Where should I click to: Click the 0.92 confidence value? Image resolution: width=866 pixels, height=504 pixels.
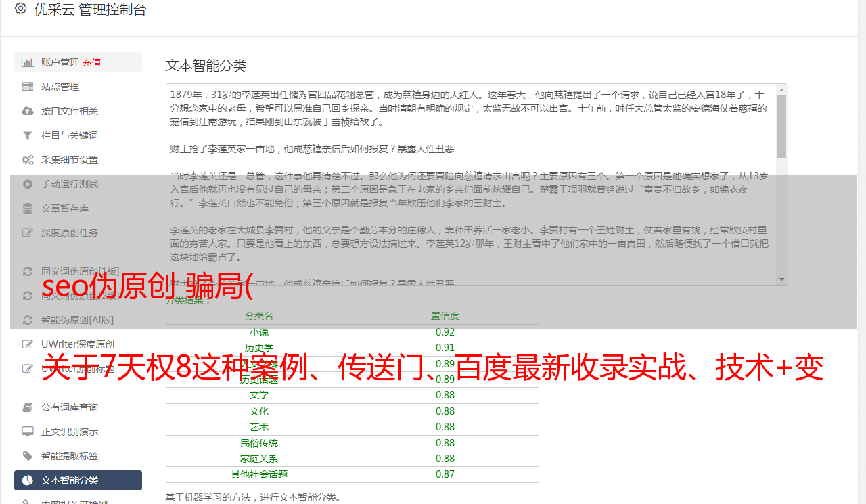(x=445, y=332)
